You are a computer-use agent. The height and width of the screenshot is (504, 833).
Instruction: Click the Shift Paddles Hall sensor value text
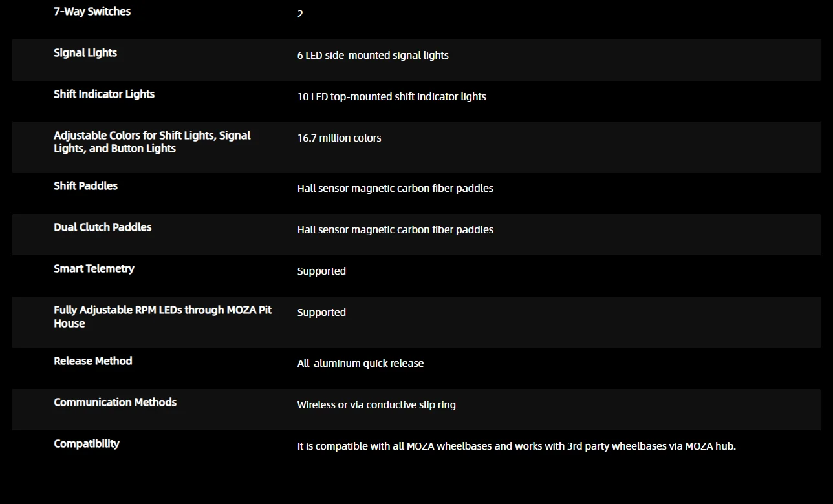395,189
